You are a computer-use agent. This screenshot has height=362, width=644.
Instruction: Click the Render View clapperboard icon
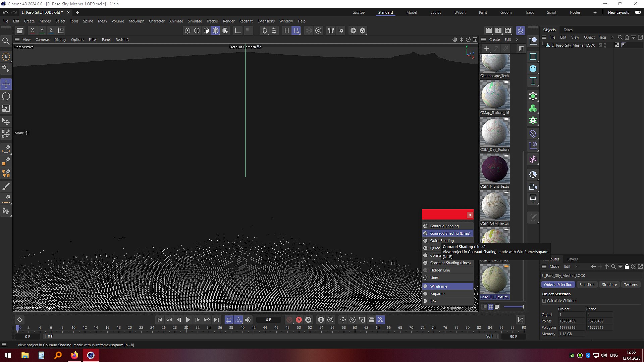pos(489,31)
